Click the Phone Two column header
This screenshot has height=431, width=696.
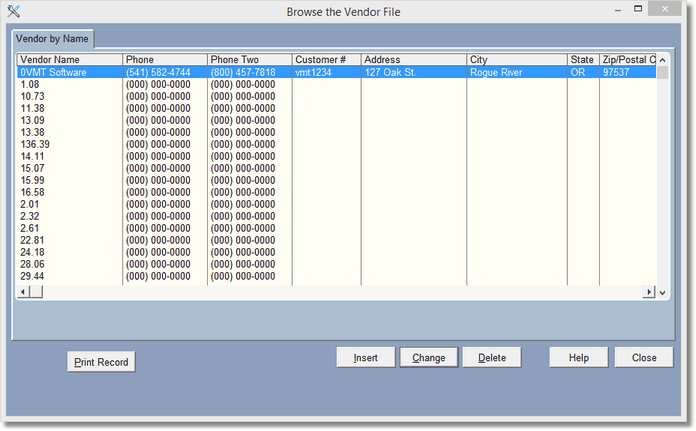point(249,59)
